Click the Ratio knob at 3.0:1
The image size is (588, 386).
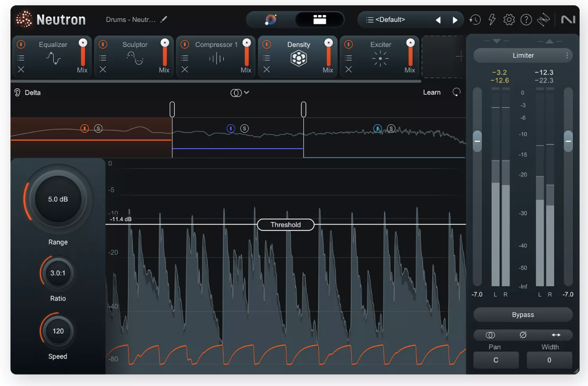tap(58, 273)
